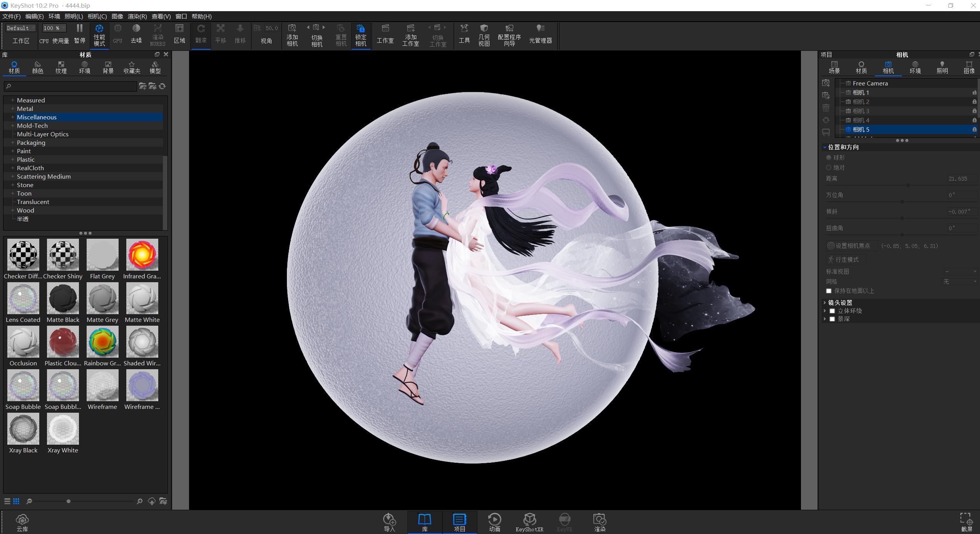980x534 pixels.
Task: Click the Add Camera toolbar icon
Action: click(292, 28)
